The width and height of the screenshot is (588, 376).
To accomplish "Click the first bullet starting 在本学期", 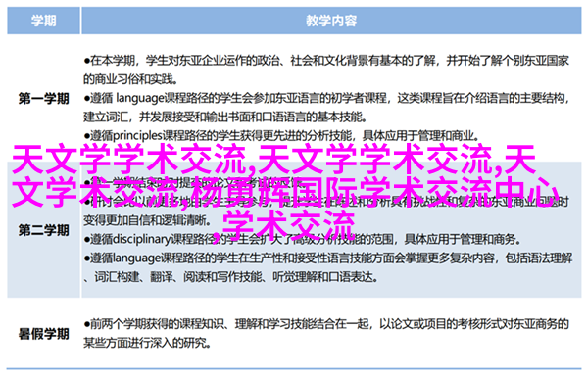I will [x=326, y=70].
